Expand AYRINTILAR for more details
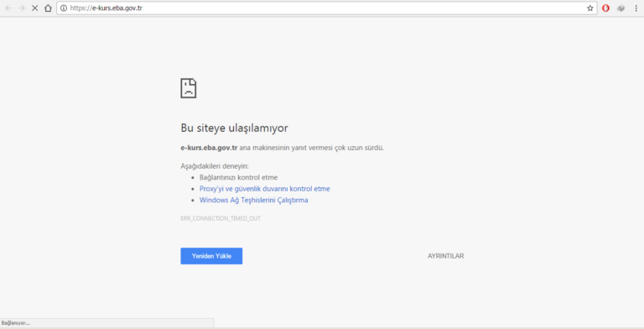The image size is (644, 329). pyautogui.click(x=445, y=256)
